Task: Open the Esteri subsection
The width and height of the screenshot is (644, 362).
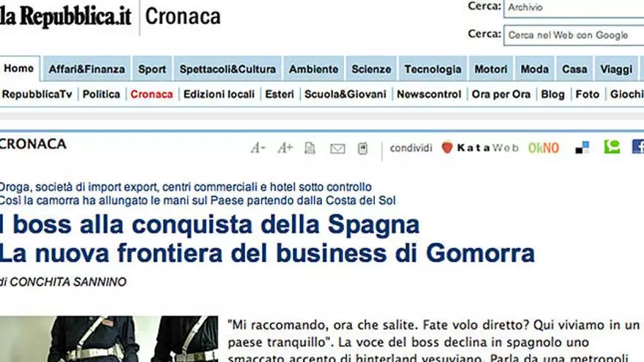Action: tap(280, 94)
